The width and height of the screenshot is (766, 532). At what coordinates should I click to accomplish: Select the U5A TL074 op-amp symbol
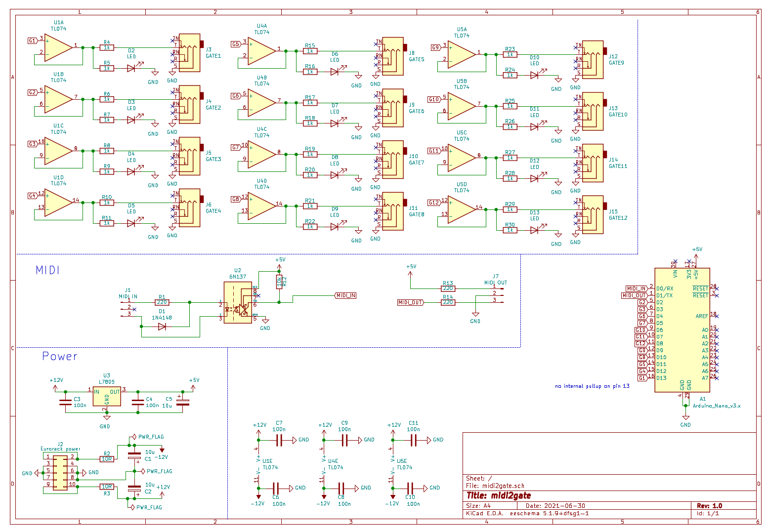click(462, 55)
